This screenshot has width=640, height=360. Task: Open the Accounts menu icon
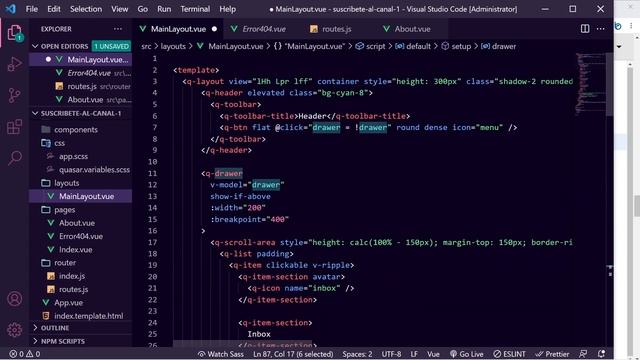[x=15, y=299]
